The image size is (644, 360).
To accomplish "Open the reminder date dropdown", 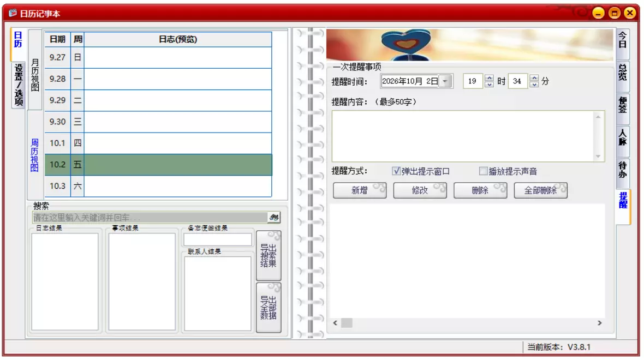I will tap(445, 81).
